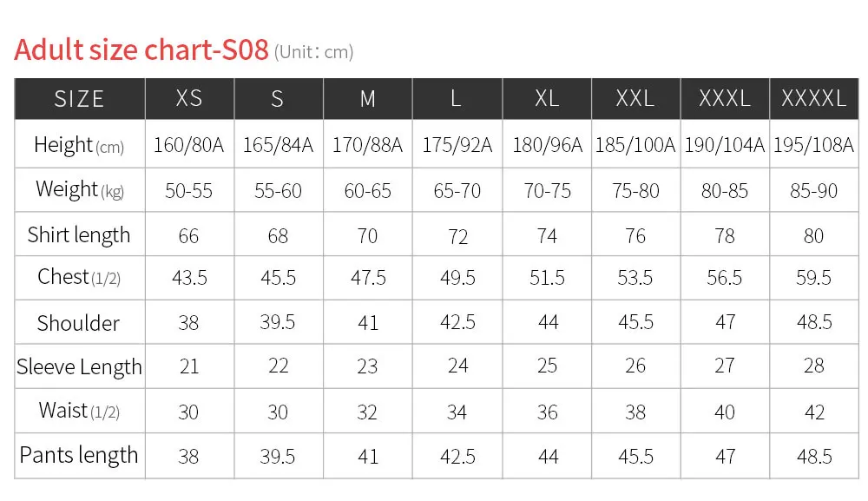Select the XS column header

pyautogui.click(x=189, y=98)
